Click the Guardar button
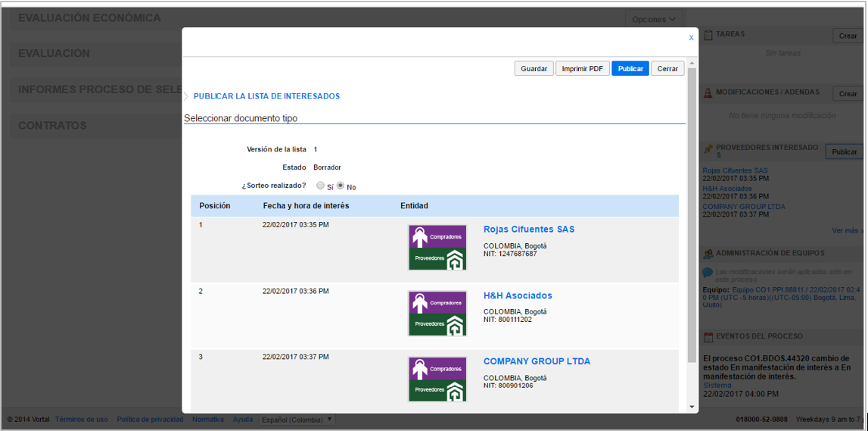868x431 pixels. [534, 69]
